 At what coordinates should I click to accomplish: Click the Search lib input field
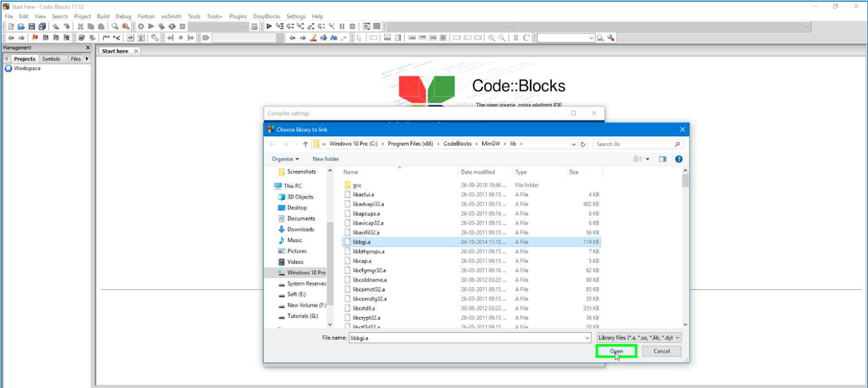[x=638, y=144]
